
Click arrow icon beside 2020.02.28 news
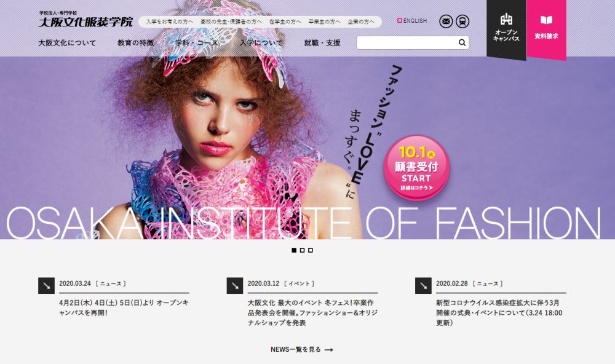423,285
